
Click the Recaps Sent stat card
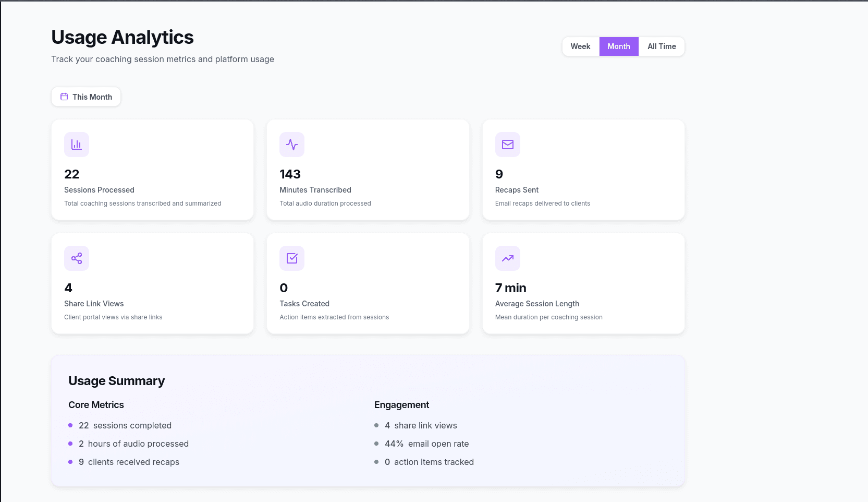pos(583,170)
